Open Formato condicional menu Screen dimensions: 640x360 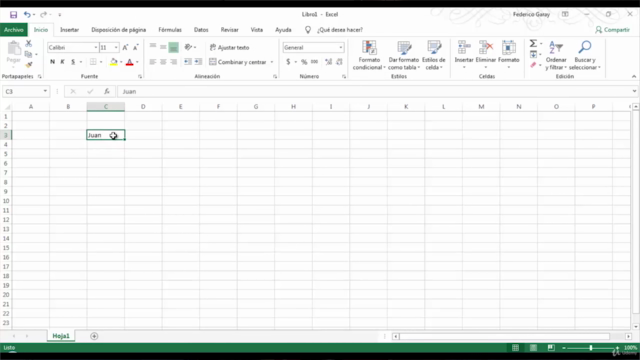point(369,56)
